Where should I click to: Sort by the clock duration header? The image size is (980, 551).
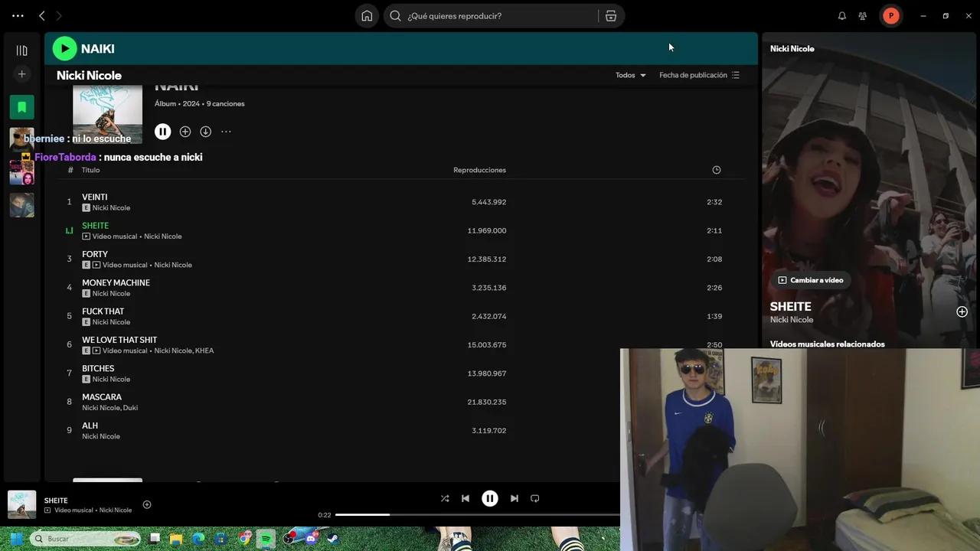[717, 170]
